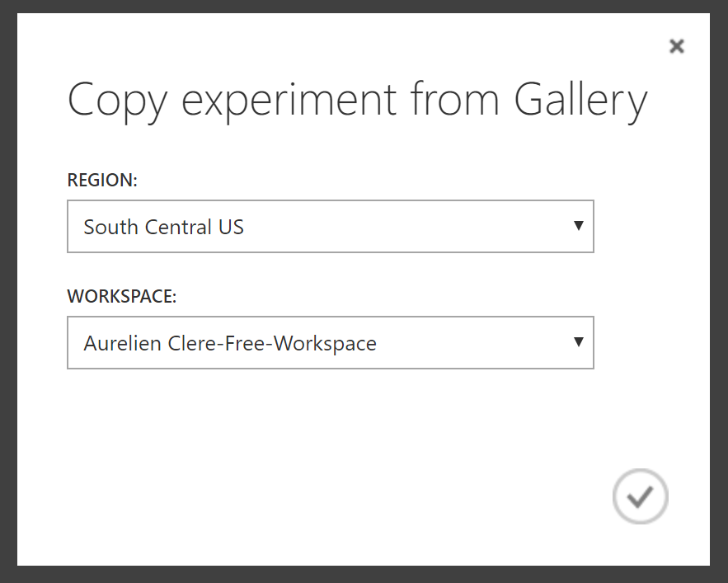728x583 pixels.
Task: Select the South Central US text
Action: coord(163,227)
